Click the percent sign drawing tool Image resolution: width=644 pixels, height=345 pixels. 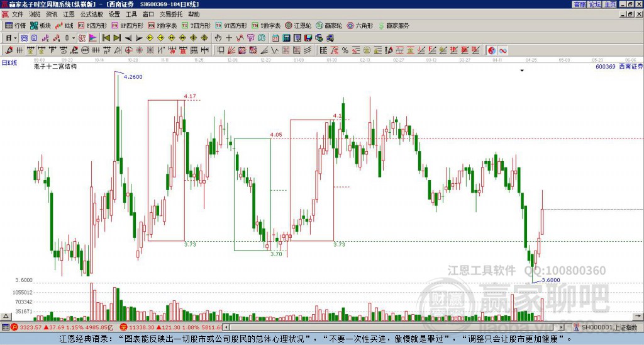[345, 50]
